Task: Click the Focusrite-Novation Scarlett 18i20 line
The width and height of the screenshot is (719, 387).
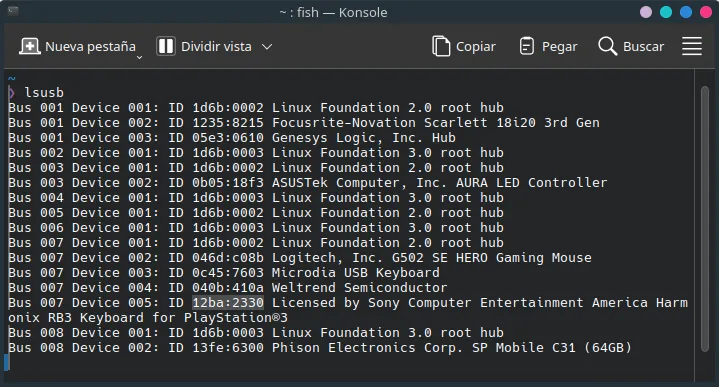Action: click(304, 122)
